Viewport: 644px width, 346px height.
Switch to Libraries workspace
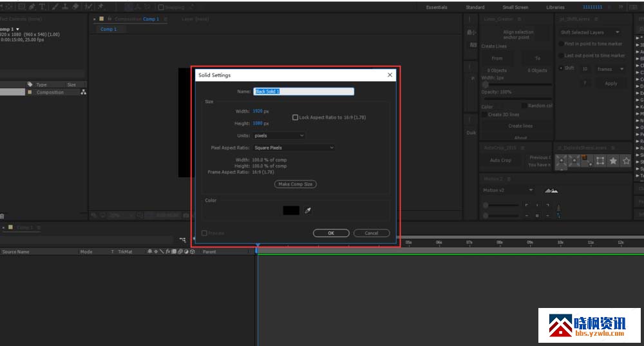click(x=555, y=7)
